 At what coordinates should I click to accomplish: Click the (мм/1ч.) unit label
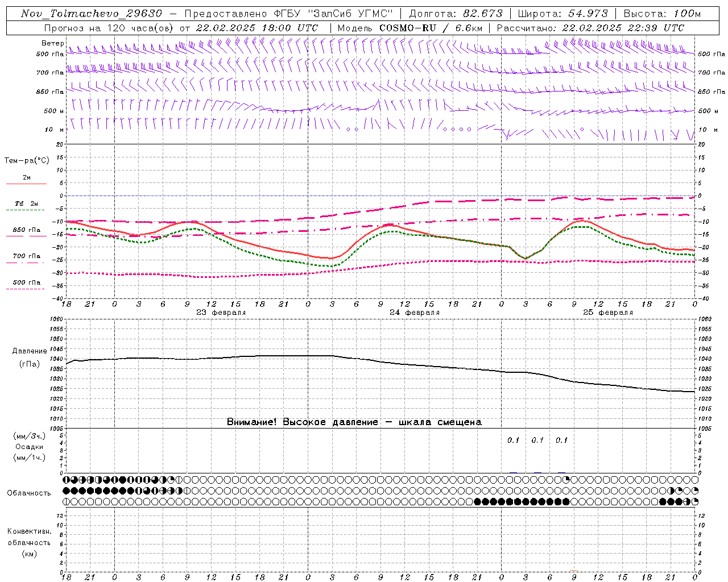click(30, 458)
